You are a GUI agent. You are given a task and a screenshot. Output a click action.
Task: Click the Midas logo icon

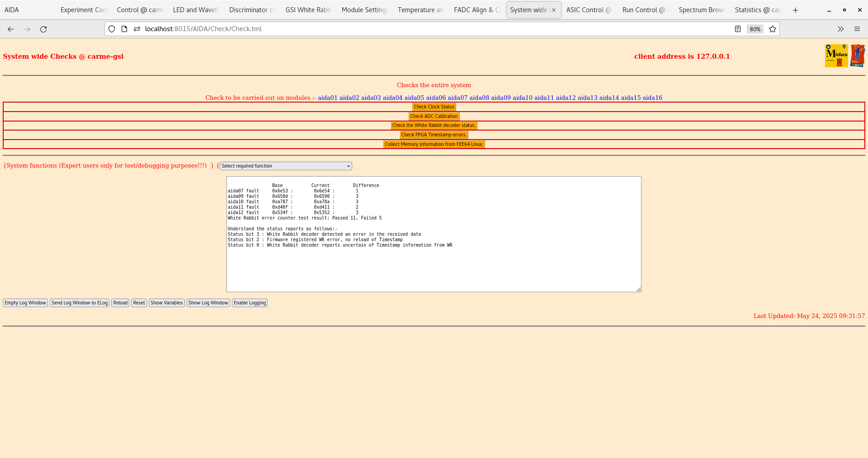pos(836,55)
